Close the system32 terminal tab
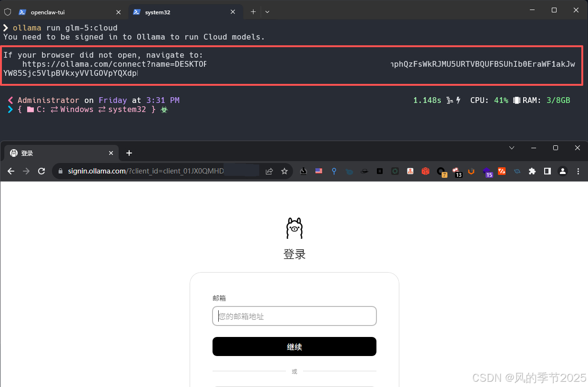Viewport: 588px width, 387px height. pos(233,12)
